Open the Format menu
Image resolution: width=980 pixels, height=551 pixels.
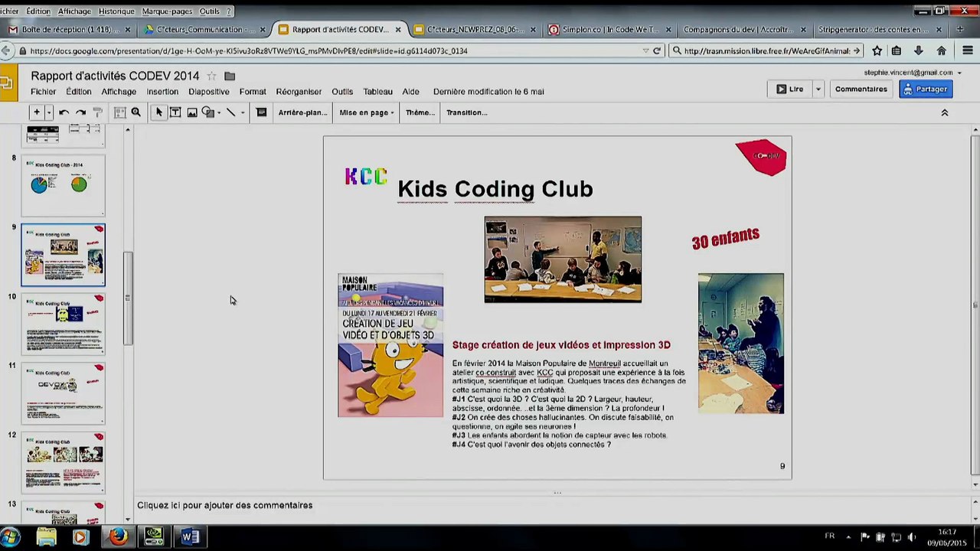point(253,92)
